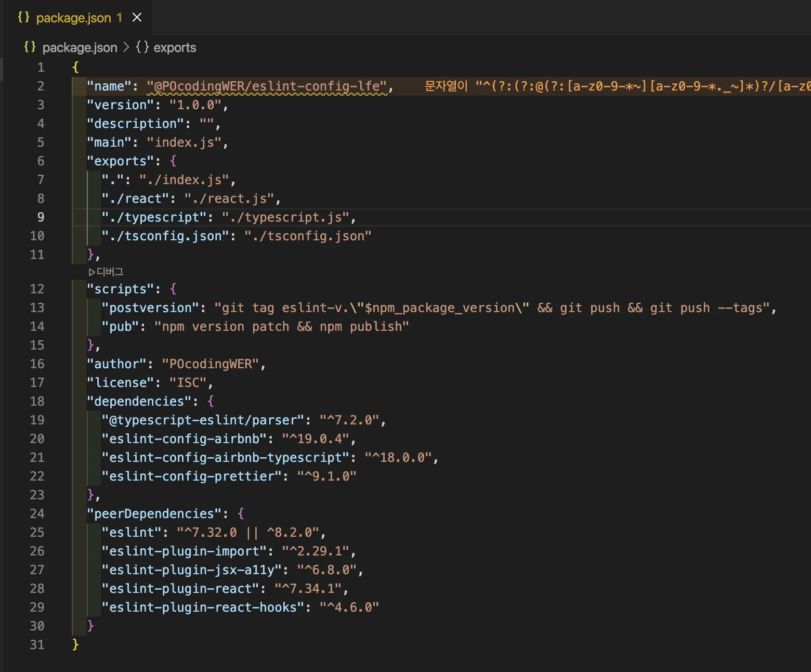Click the "eslint-plugin-react-hooks" key
This screenshot has width=811, height=672.
click(203, 607)
